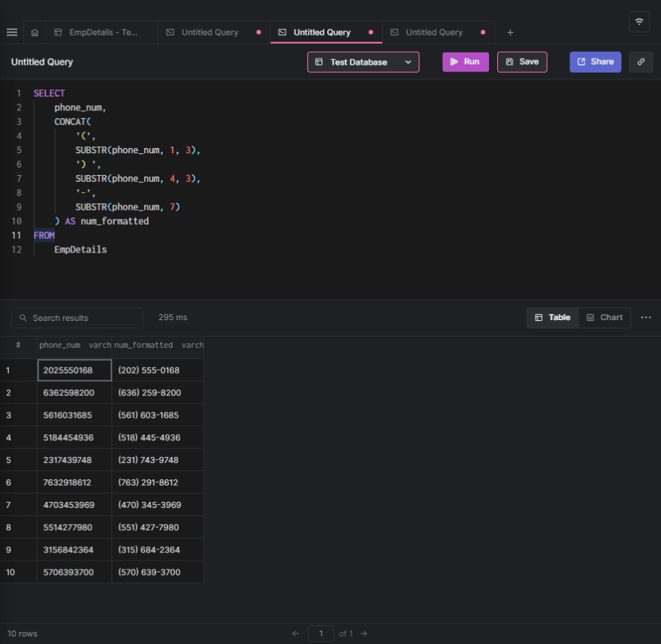Select cell (636) 259-8200
Viewport: 661px width, 644px height.
click(158, 393)
